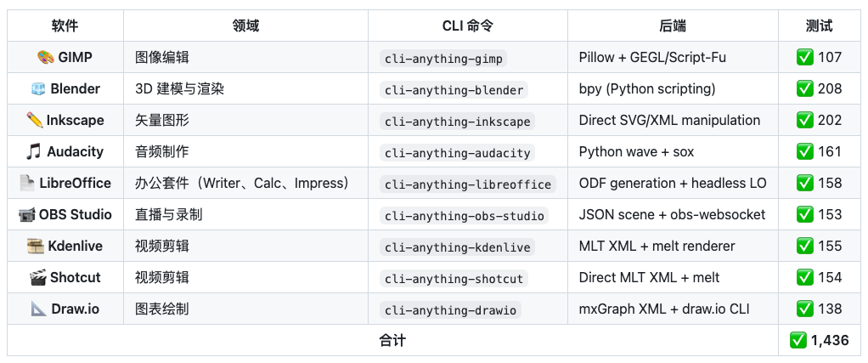Click the CLI 命令 column header
Image resolution: width=868 pixels, height=363 pixels.
pyautogui.click(x=467, y=26)
